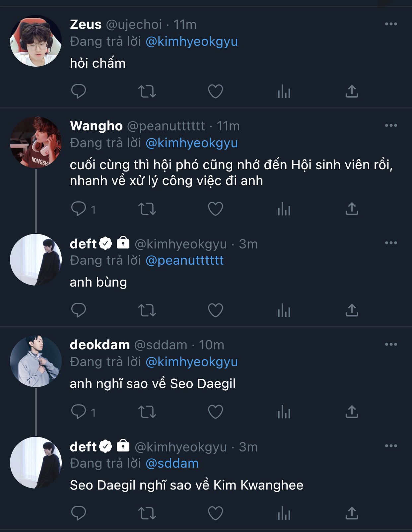View analytics on Zeus's tweet
Viewport: 412px width, 532px height.
tap(284, 92)
